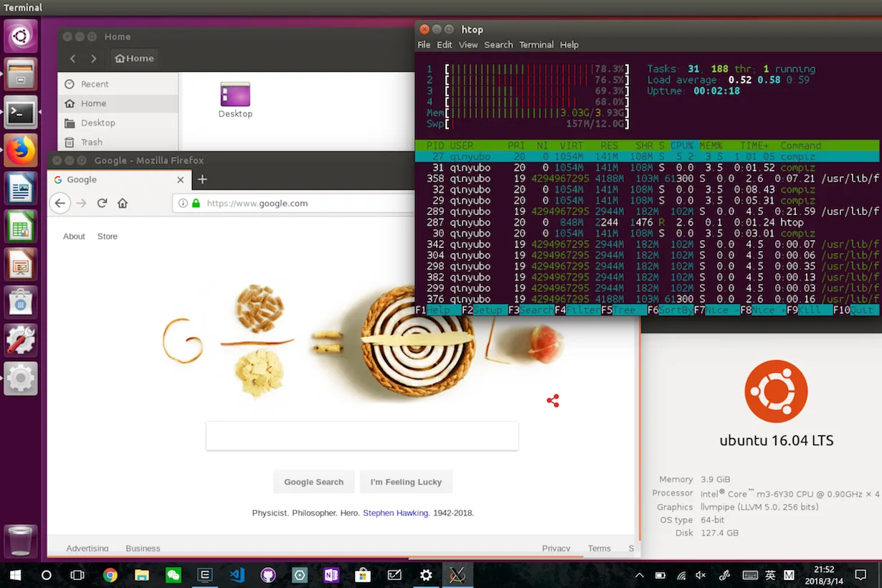This screenshot has width=882, height=588.
Task: Click I'm Feeling Lucky button
Action: click(406, 482)
